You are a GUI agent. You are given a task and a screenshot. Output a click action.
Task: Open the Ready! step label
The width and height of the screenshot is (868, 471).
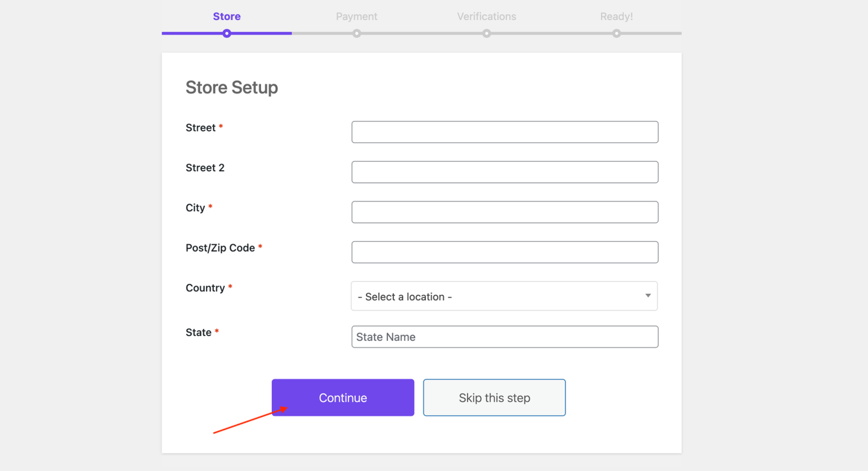point(616,17)
